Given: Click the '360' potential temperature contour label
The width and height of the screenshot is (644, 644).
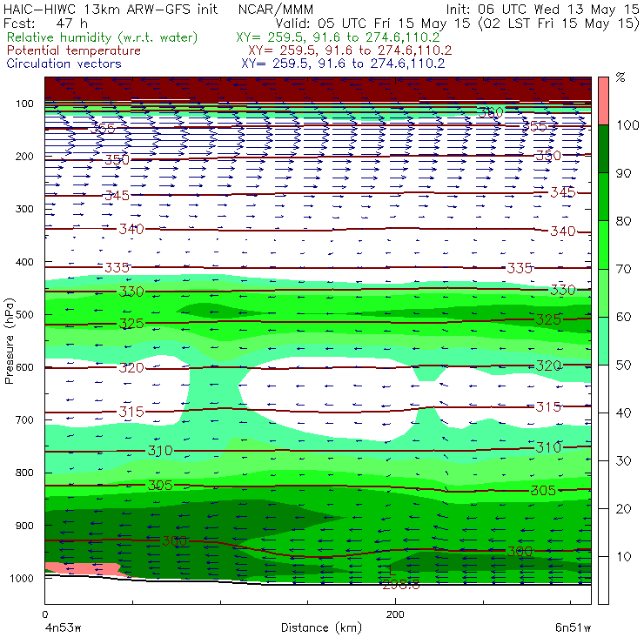Looking at the screenshot, I should point(490,112).
